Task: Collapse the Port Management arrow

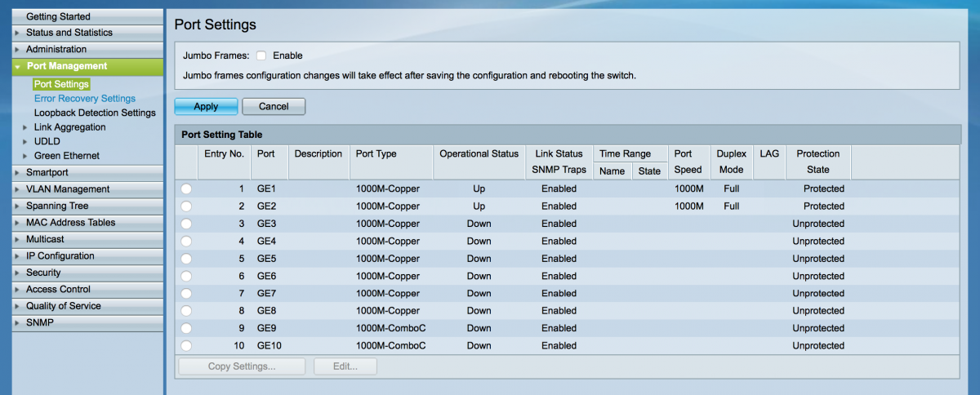Action: 17,67
